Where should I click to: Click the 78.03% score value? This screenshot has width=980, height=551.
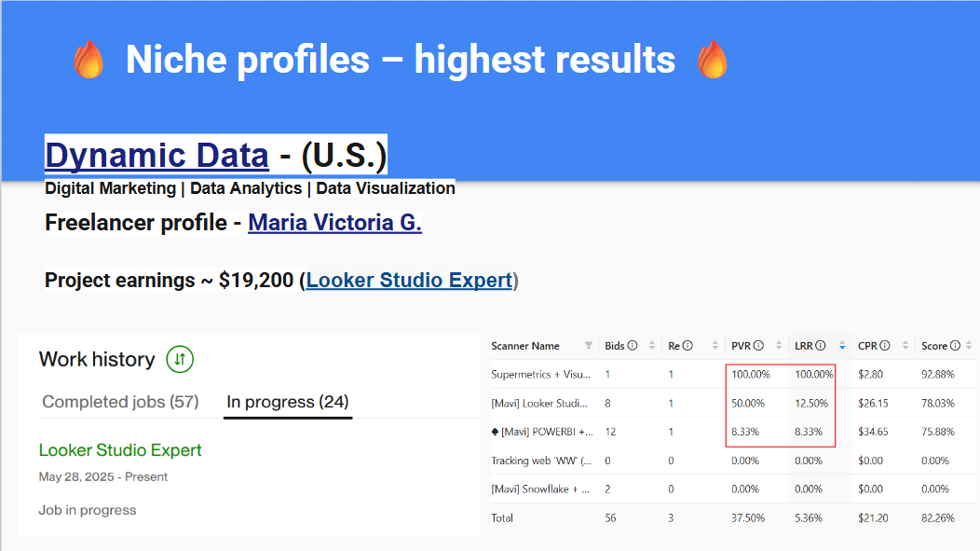937,404
